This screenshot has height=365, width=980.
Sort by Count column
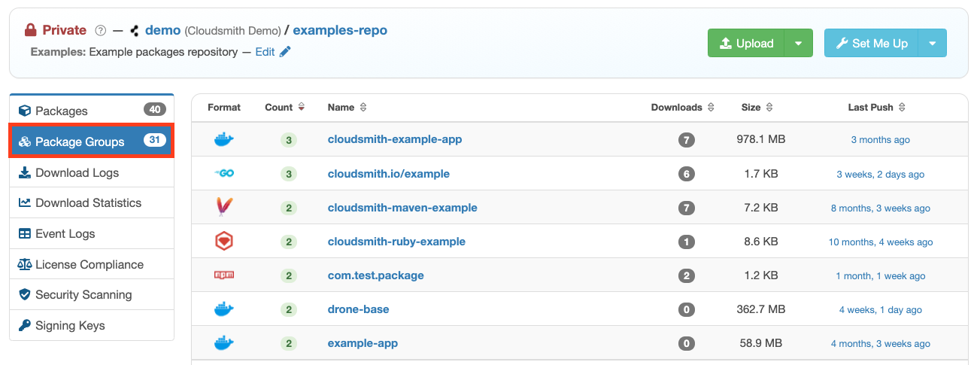tap(285, 108)
